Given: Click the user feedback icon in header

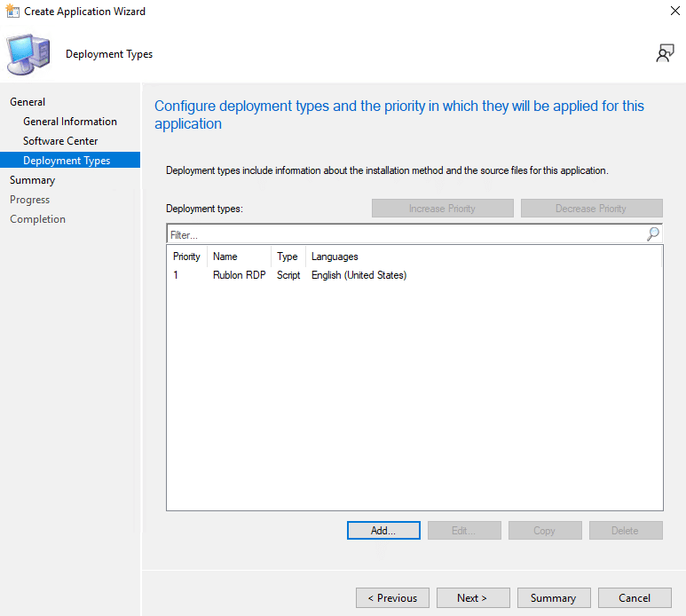Looking at the screenshot, I should tap(665, 54).
